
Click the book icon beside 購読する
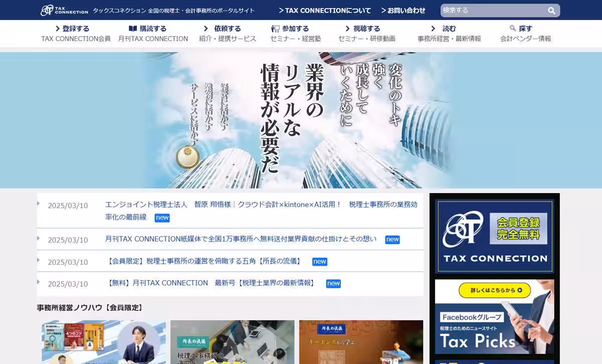[x=132, y=29]
